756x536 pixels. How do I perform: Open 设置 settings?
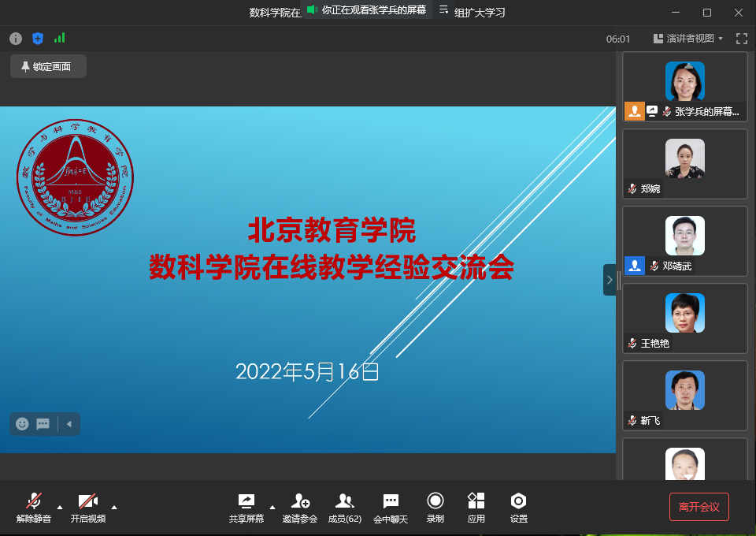click(x=519, y=508)
